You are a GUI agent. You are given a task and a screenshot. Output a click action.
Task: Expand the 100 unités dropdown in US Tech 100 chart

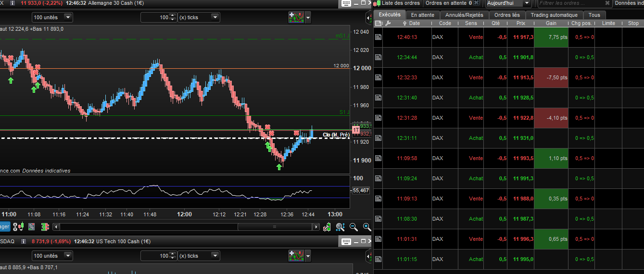pyautogui.click(x=68, y=256)
